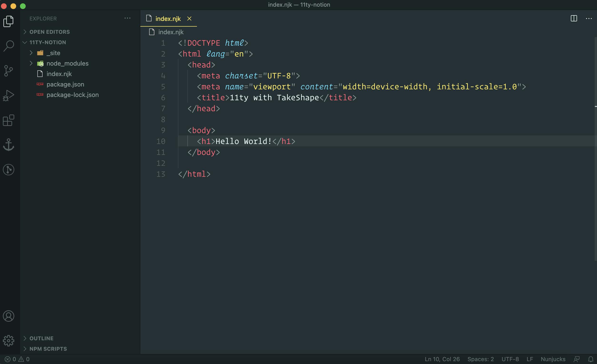Click the Split Editor Right icon
Screen dimensions: 597x364
coord(574,18)
